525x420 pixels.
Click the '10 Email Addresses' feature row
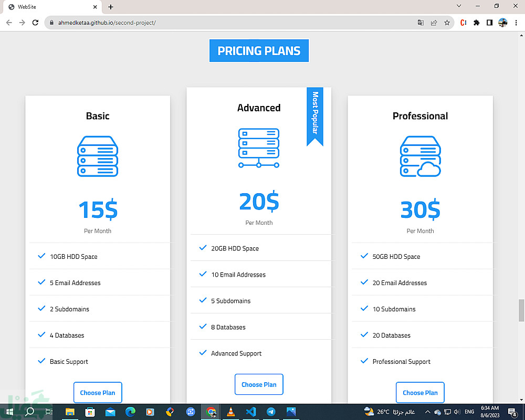(x=261, y=274)
